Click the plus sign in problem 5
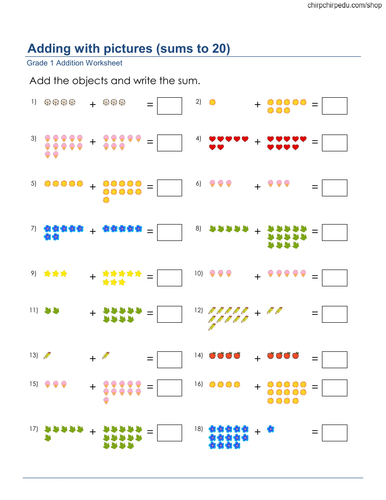This screenshot has height=500, width=386. pos(93,187)
